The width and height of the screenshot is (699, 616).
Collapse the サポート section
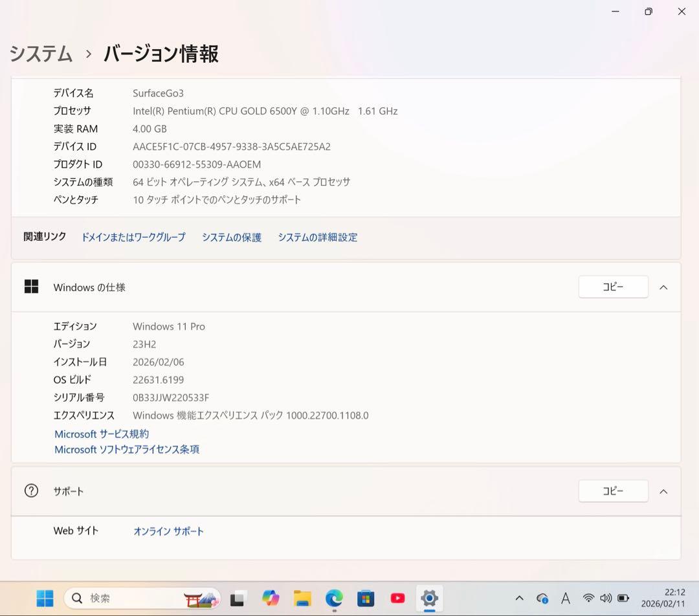[663, 492]
